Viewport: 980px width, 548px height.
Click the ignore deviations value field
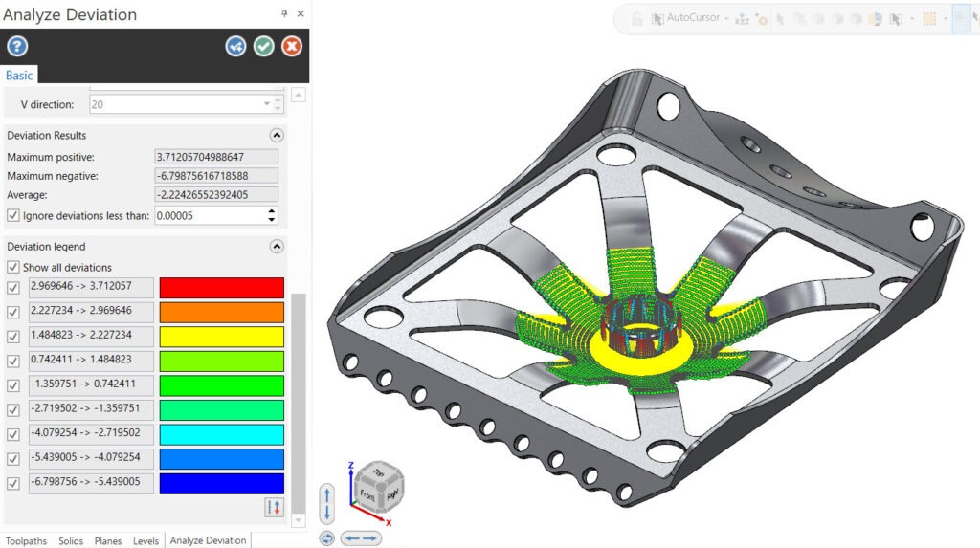click(209, 216)
